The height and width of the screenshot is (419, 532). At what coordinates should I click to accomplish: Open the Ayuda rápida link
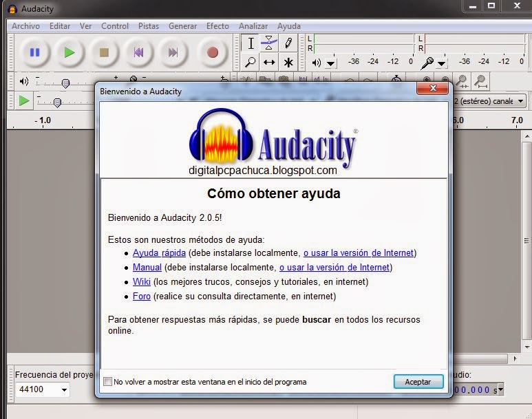[159, 253]
